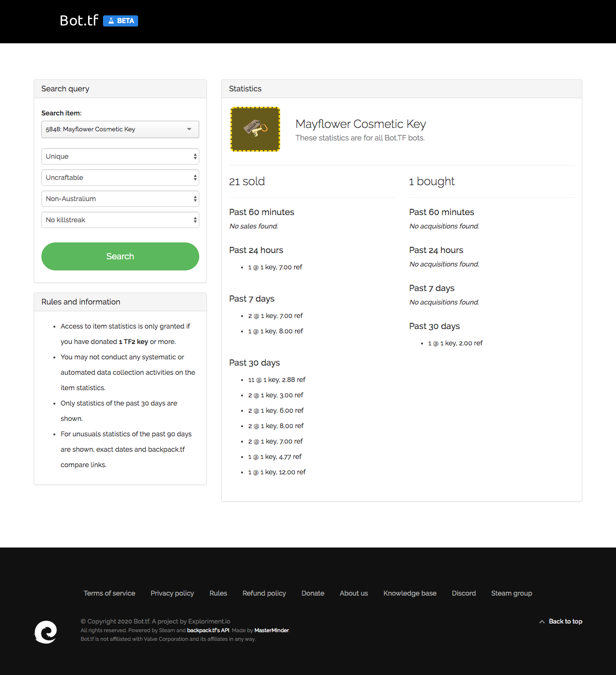Viewport: 616px width, 675px height.
Task: Open Privacy policy footer link
Action: 172,593
